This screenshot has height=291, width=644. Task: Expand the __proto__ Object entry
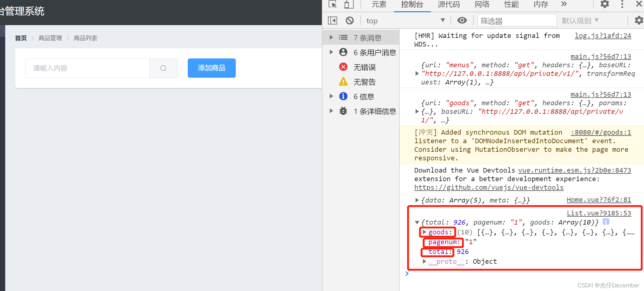coord(424,261)
